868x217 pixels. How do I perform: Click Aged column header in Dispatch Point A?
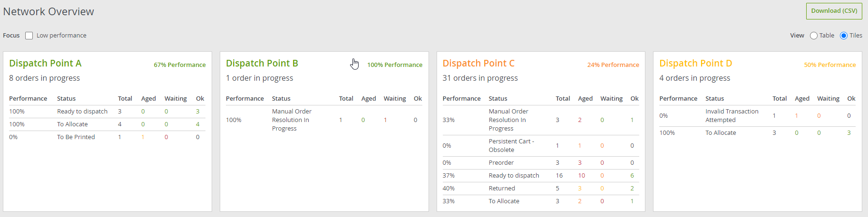(x=148, y=98)
